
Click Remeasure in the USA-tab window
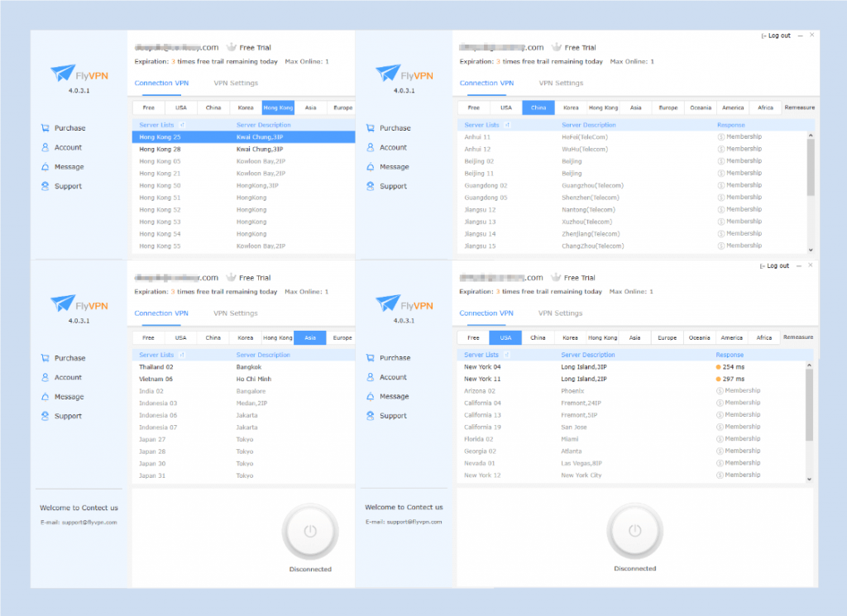(798, 337)
